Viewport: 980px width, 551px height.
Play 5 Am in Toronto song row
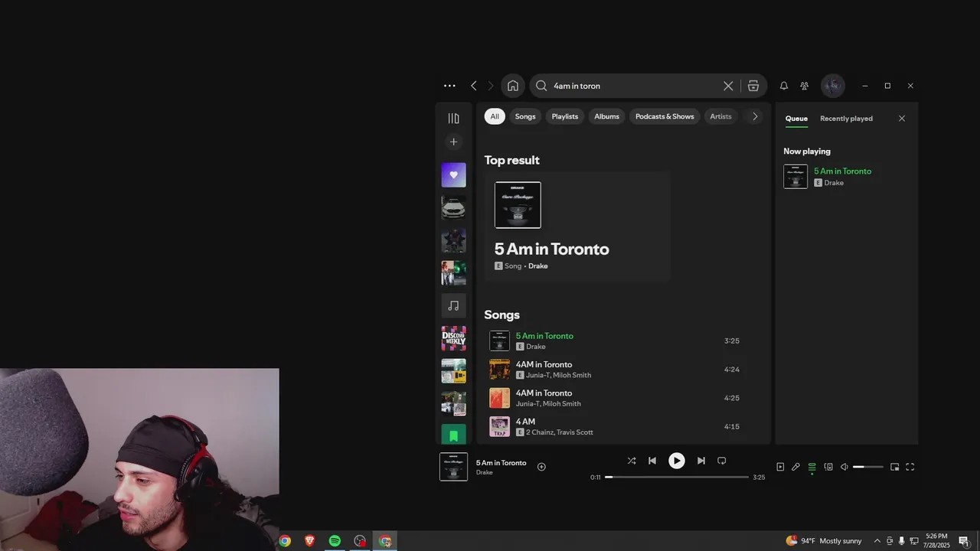616,341
